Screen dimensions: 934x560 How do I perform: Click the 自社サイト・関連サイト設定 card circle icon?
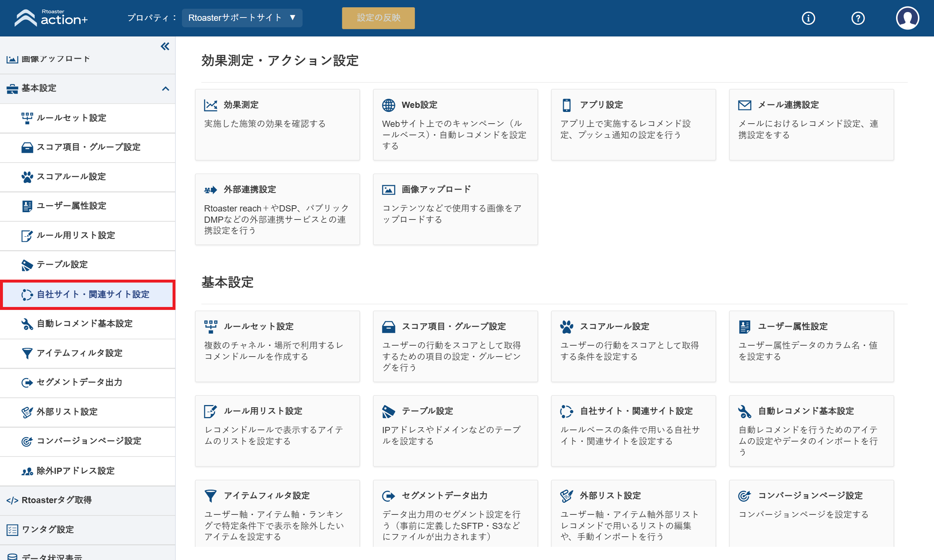click(566, 411)
